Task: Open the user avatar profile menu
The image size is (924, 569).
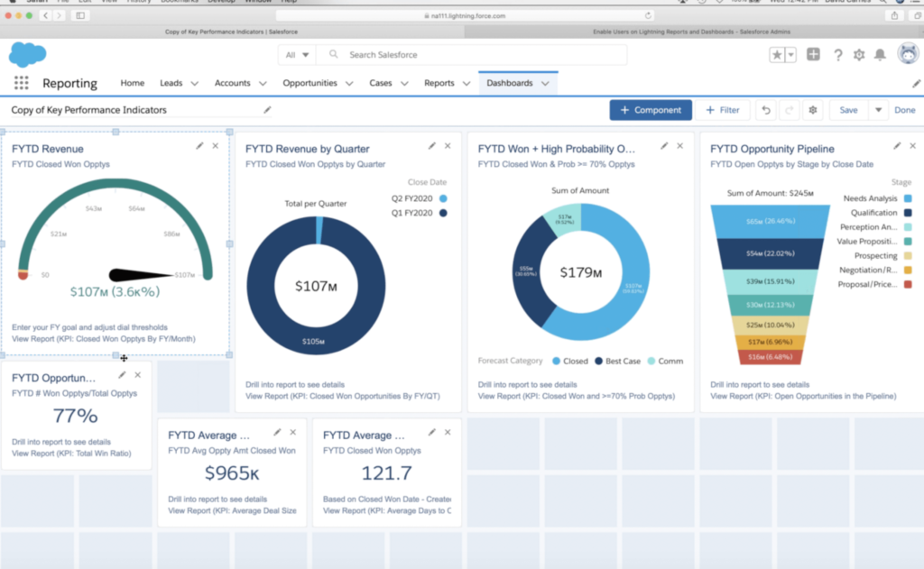Action: click(x=908, y=53)
